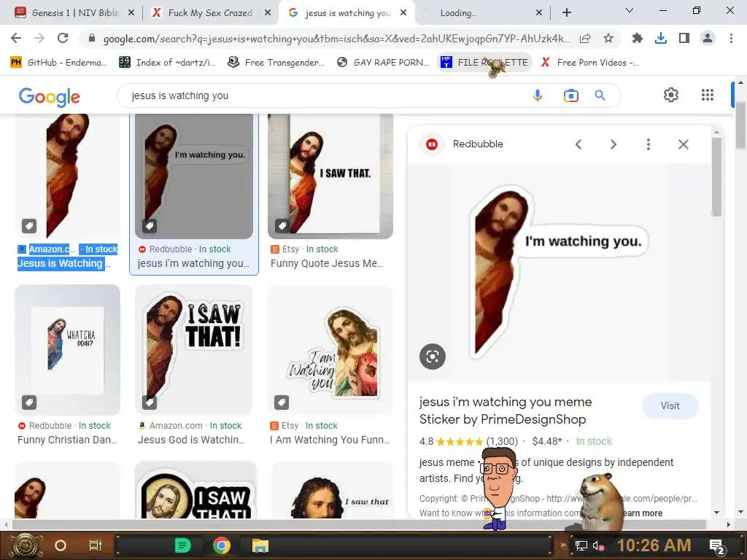Start voice search with the microphone
This screenshot has height=560, width=747.
tap(538, 96)
